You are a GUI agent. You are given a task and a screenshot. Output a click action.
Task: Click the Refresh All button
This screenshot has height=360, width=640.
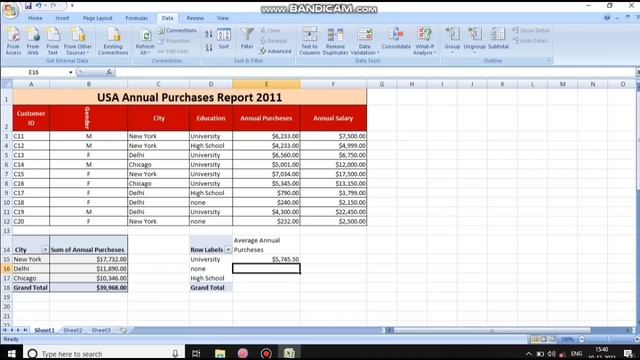[x=145, y=41]
